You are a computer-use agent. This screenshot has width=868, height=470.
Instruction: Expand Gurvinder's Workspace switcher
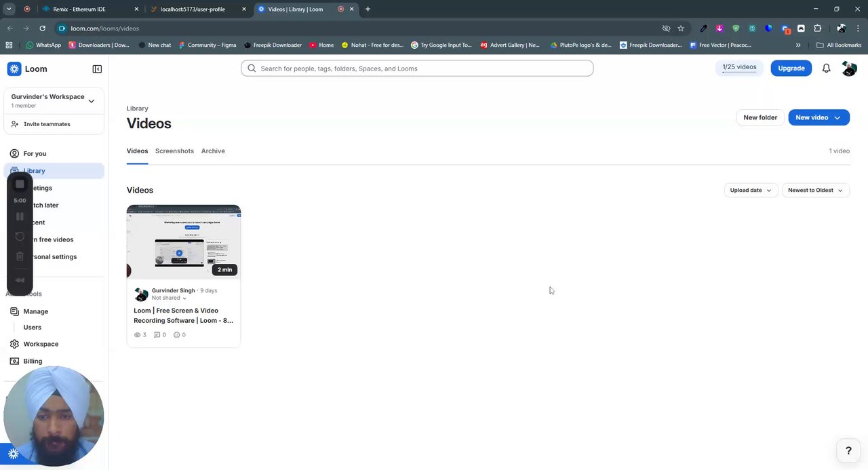click(91, 101)
